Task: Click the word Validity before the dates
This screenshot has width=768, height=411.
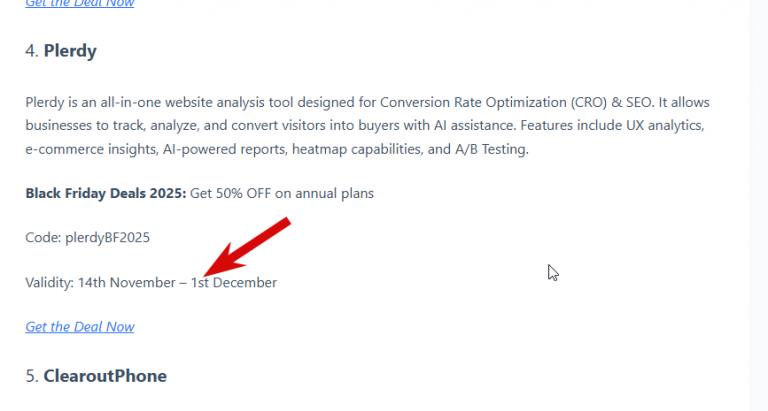Action: tap(48, 282)
